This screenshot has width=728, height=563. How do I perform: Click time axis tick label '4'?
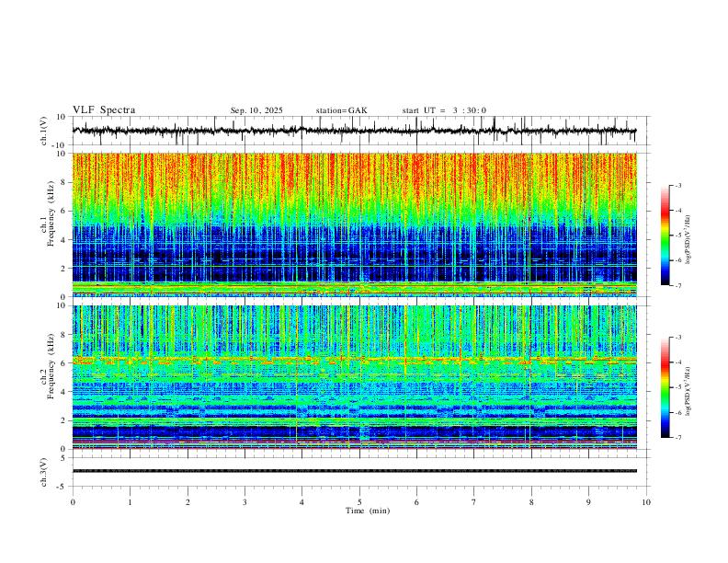coord(302,502)
